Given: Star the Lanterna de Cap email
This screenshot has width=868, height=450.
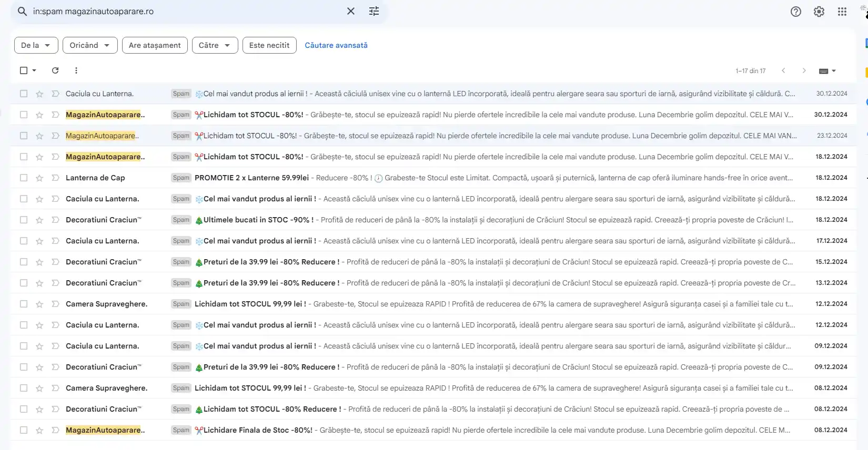Looking at the screenshot, I should coord(39,178).
